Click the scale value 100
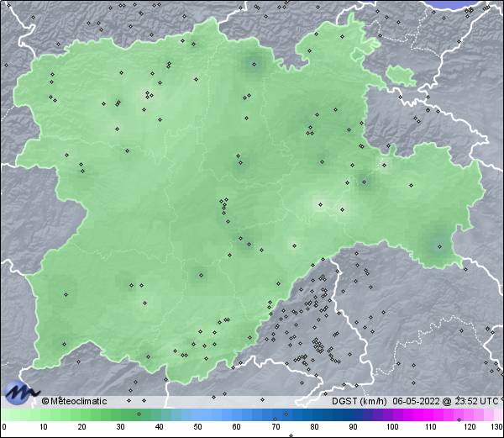Image resolution: width=504 pixels, height=438 pixels. tap(392, 427)
